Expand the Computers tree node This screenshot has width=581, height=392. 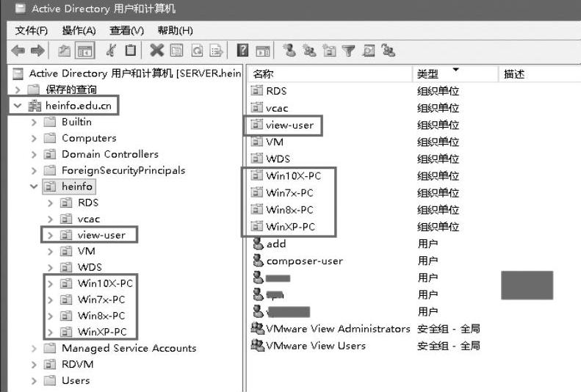[34, 138]
